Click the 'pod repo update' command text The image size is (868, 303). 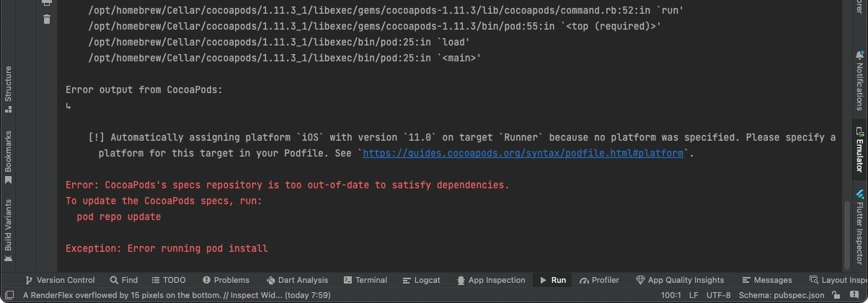click(x=119, y=216)
